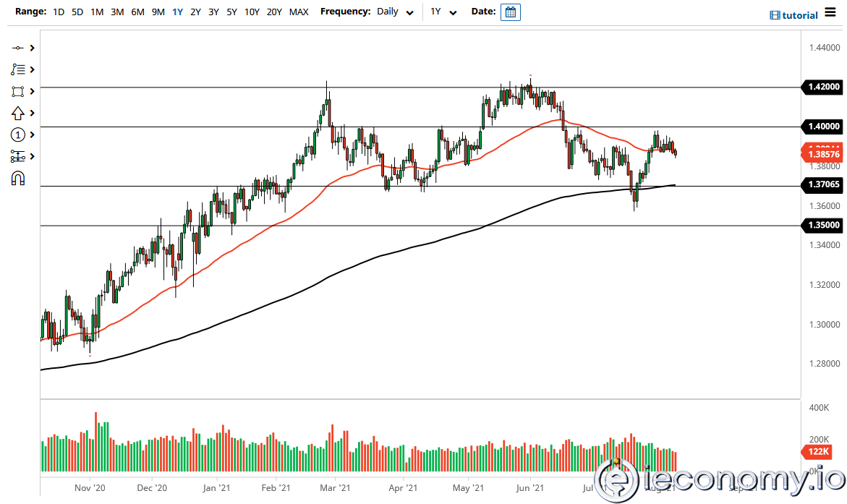Click the 1.38576 current price label
847x504 pixels.
(824, 153)
